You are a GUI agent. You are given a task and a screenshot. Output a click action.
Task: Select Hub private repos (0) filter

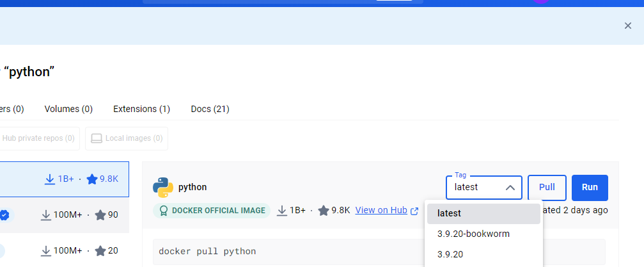[x=38, y=138]
